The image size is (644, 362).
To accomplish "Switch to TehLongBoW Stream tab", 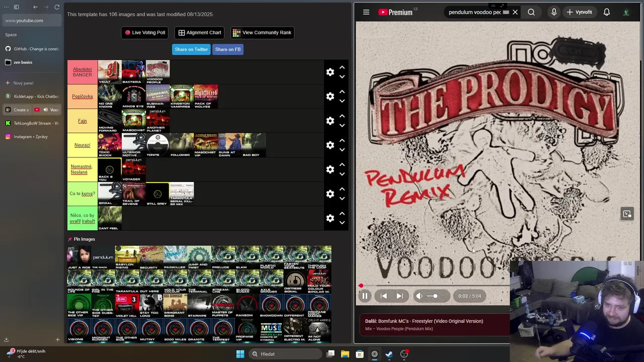I will (32, 123).
